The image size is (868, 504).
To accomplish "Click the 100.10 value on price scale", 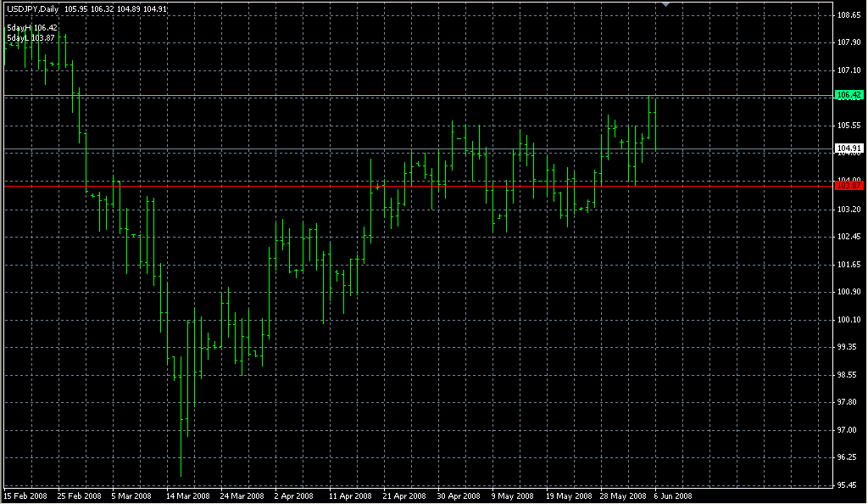I will coord(849,320).
